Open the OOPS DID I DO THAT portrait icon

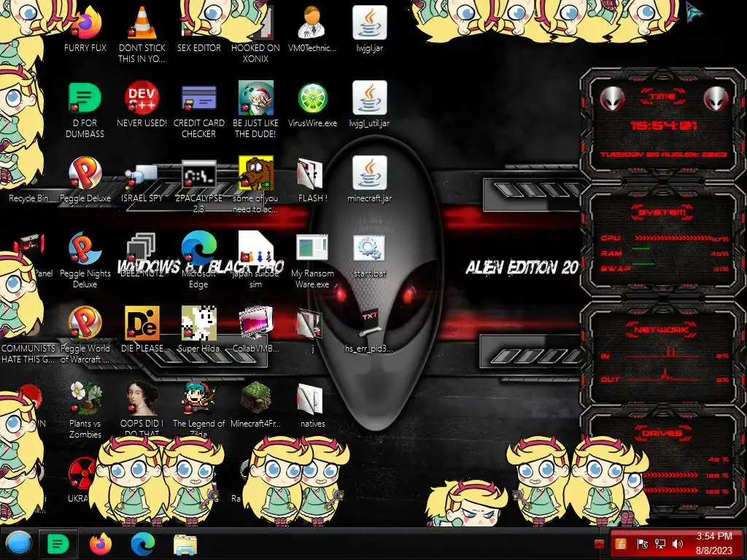click(142, 398)
